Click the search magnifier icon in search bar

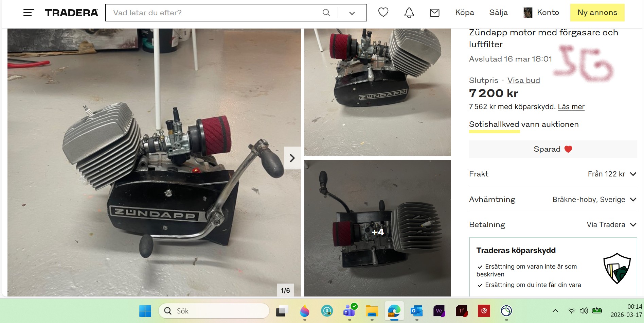tap(326, 13)
